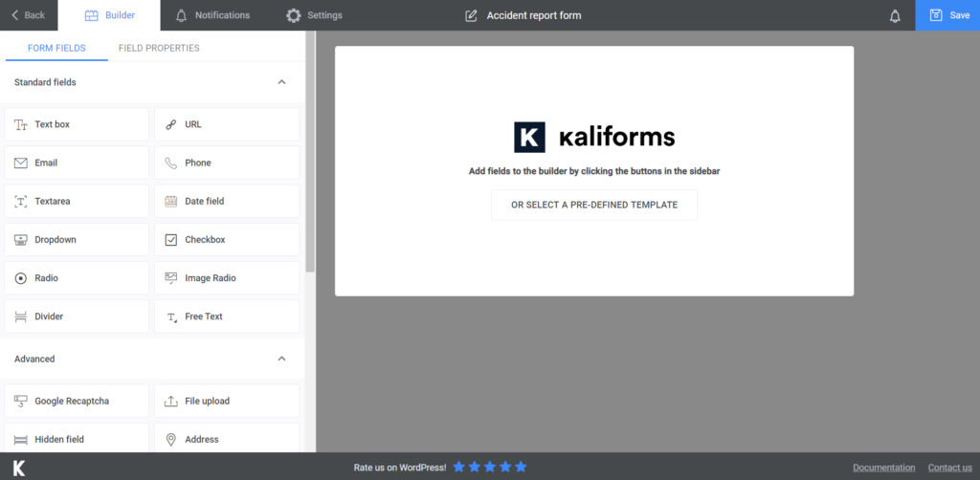Add Google Recaptcha field
980x480 pixels.
point(77,401)
